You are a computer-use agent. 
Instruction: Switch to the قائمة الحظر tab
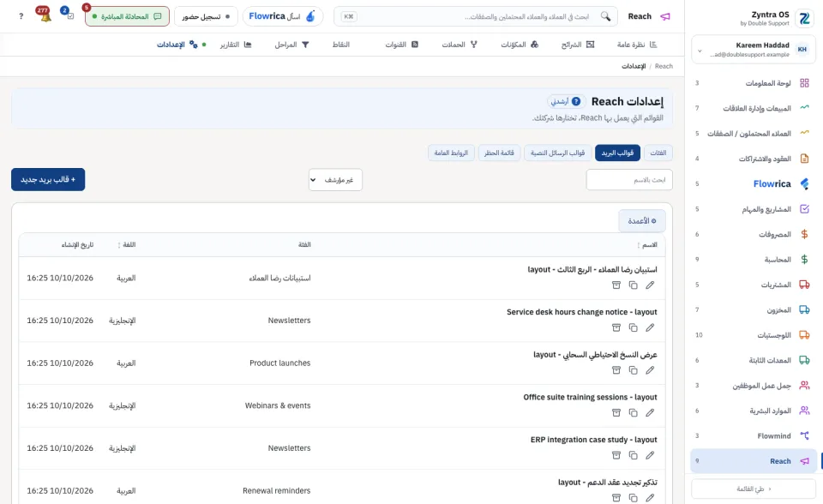pos(499,153)
